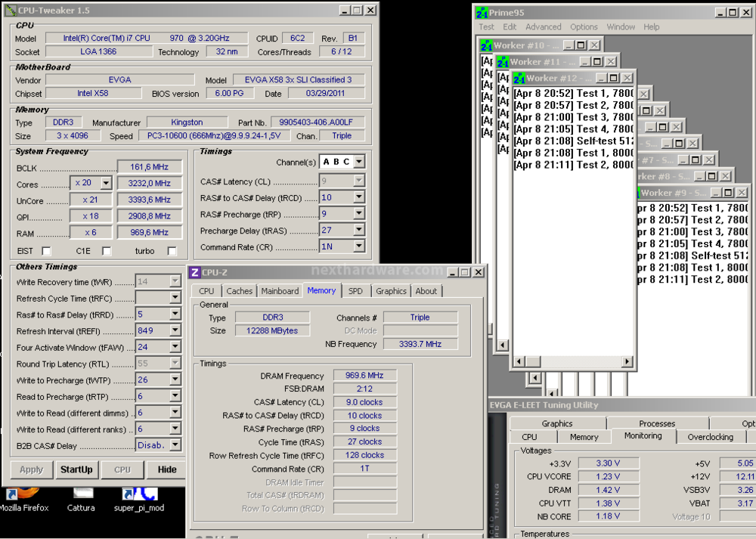
Task: Select the super_pi_mod desktop shortcut
Action: click(x=139, y=500)
